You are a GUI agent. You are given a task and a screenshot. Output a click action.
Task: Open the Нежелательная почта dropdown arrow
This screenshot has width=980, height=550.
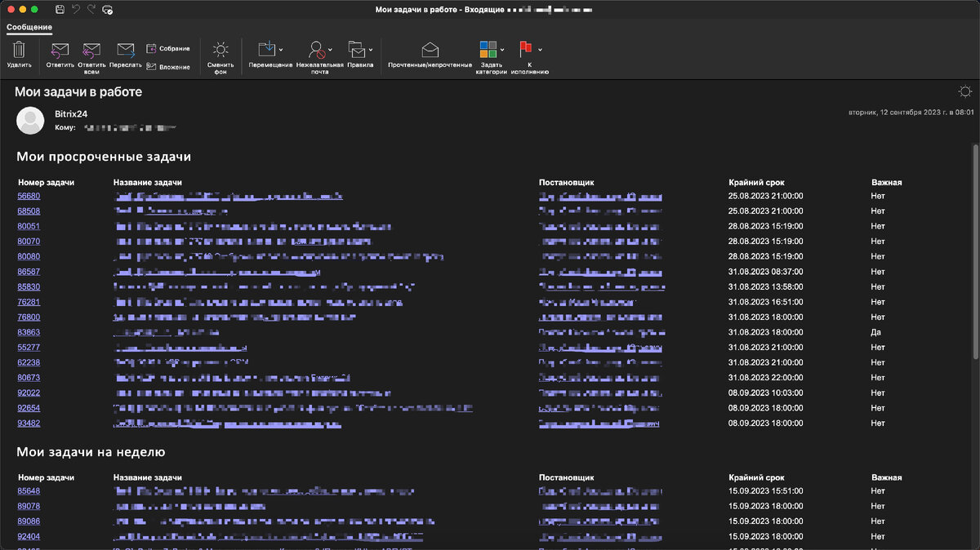[x=331, y=50]
